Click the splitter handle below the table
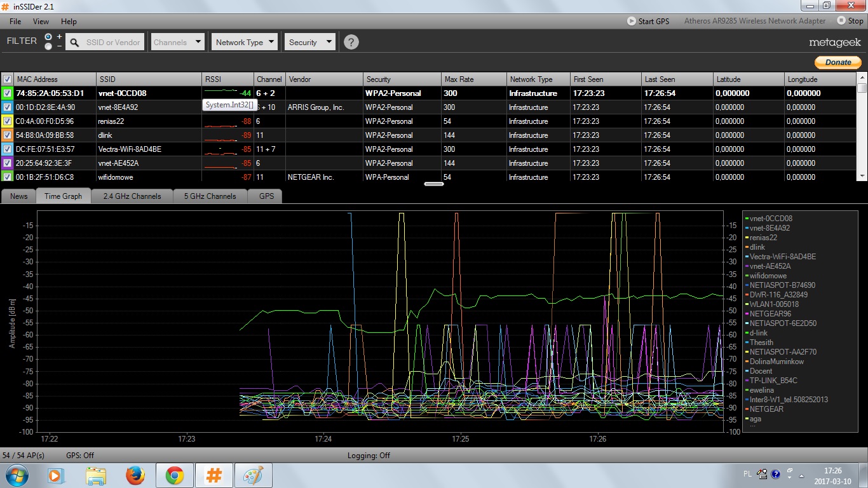868x488 pixels. click(x=433, y=184)
